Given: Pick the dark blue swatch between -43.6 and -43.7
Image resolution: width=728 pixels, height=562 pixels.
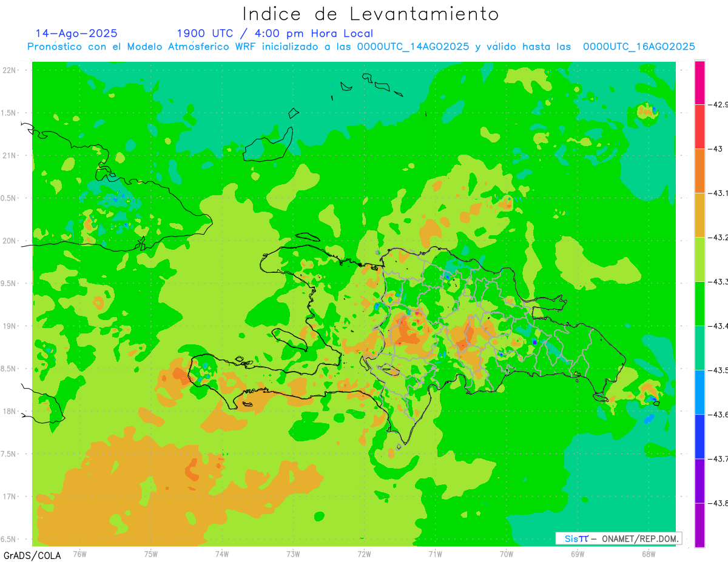Looking at the screenshot, I should point(699,437).
